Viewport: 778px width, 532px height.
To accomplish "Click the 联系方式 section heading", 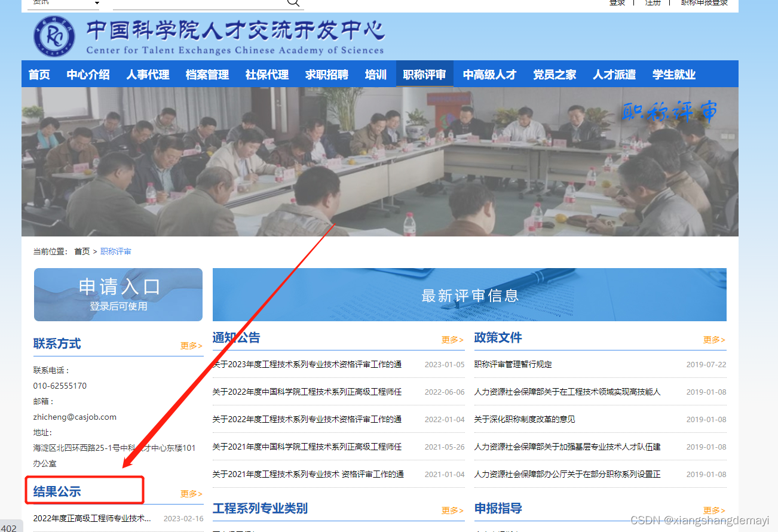I will click(57, 343).
